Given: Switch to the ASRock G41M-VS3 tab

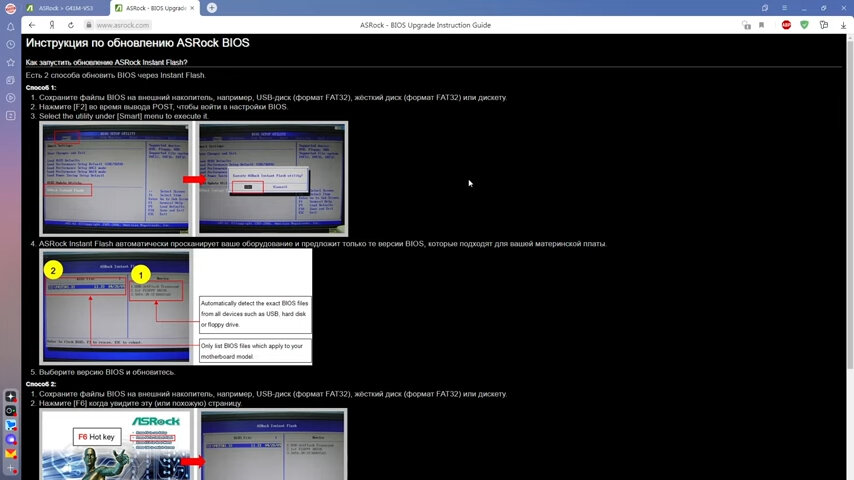Looking at the screenshot, I should 65,8.
